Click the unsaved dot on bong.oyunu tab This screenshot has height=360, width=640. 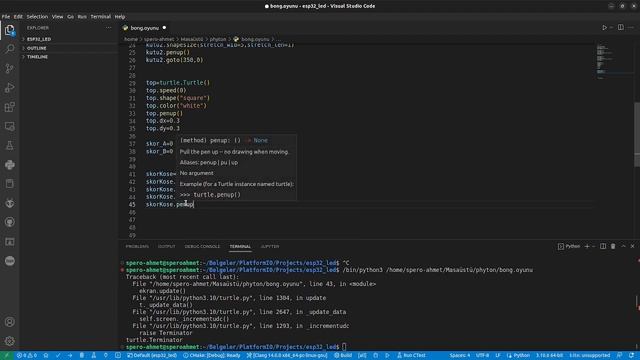pos(164,28)
